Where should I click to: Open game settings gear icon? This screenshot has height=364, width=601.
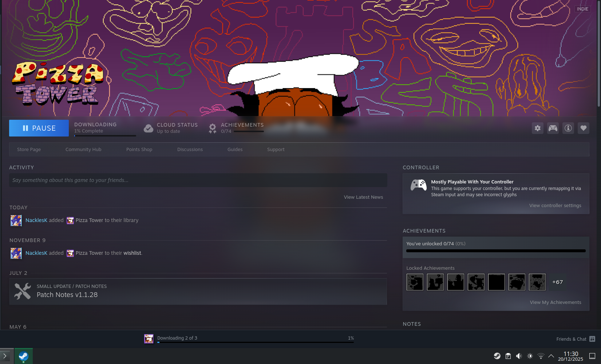tap(538, 128)
